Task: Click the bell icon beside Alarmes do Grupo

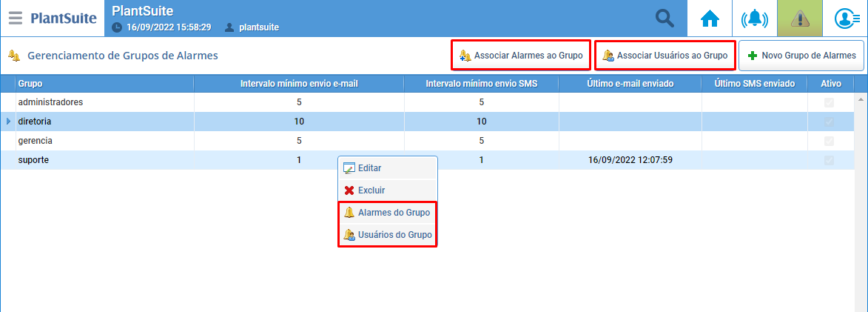Action: coord(349,212)
